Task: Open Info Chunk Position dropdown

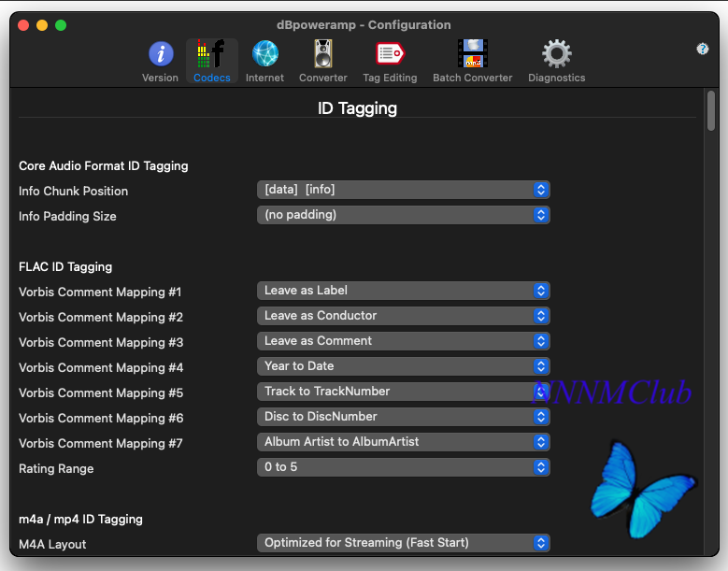Action: tap(404, 190)
